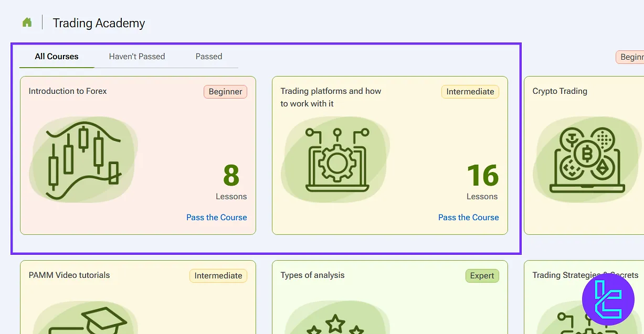Click the green home icon

(27, 23)
